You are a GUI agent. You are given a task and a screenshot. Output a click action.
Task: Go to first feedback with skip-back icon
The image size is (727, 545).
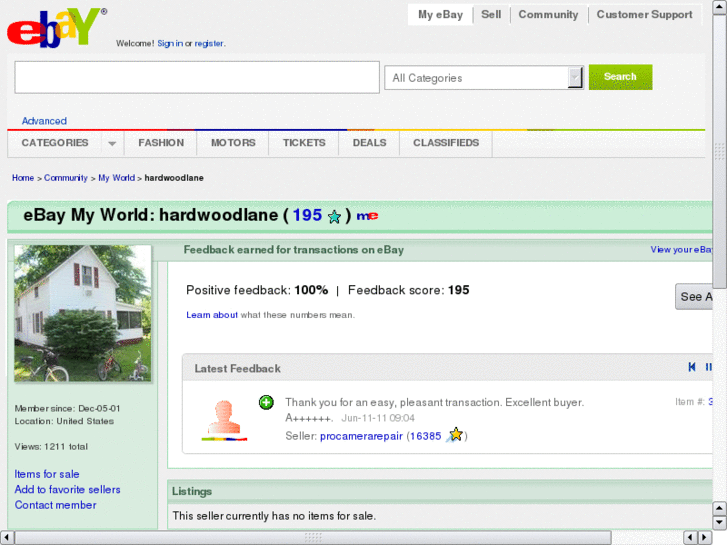692,367
